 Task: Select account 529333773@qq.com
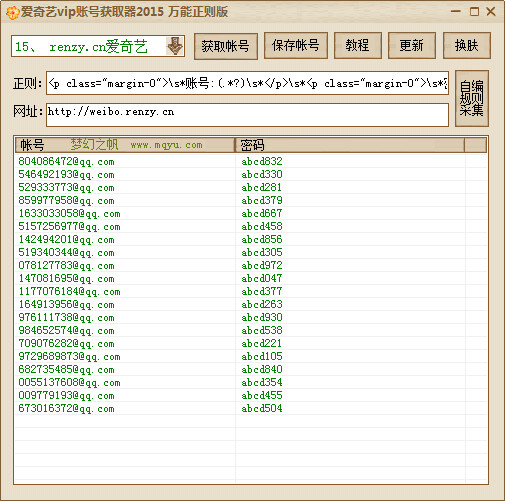pos(66,187)
